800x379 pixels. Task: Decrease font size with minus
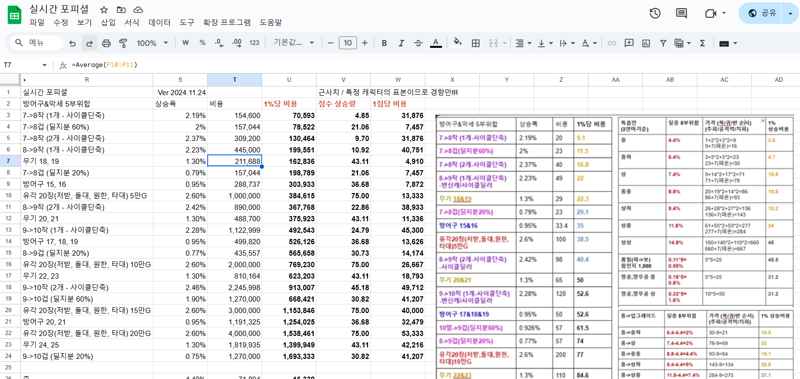coord(331,43)
